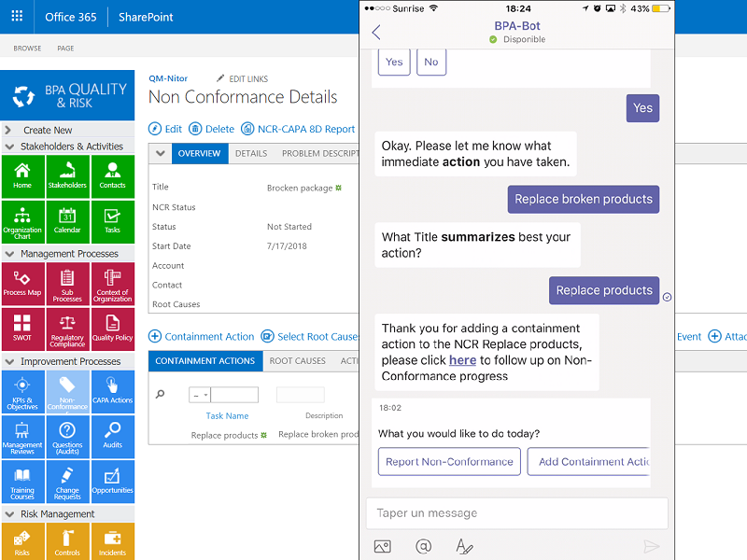Open the Change Requests tile
Screen dimensions: 747x560
(67, 482)
